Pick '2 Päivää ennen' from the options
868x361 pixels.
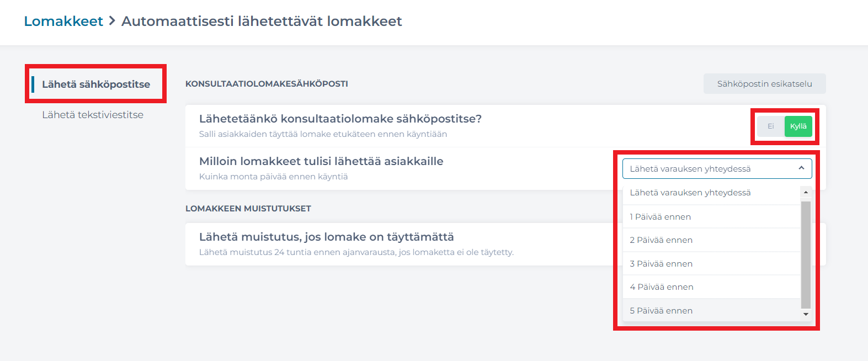[x=661, y=240]
